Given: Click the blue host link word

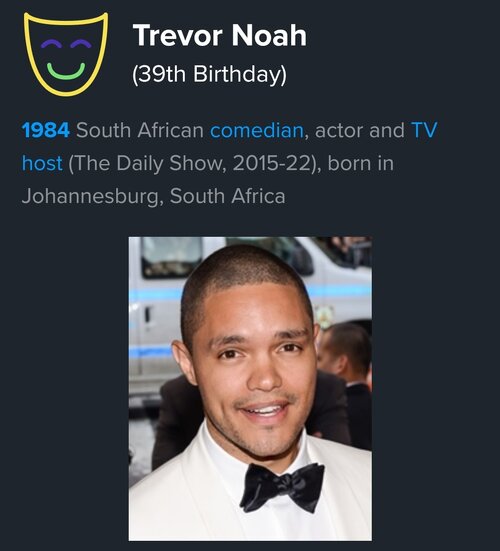Looking at the screenshot, I should pyautogui.click(x=42, y=163).
